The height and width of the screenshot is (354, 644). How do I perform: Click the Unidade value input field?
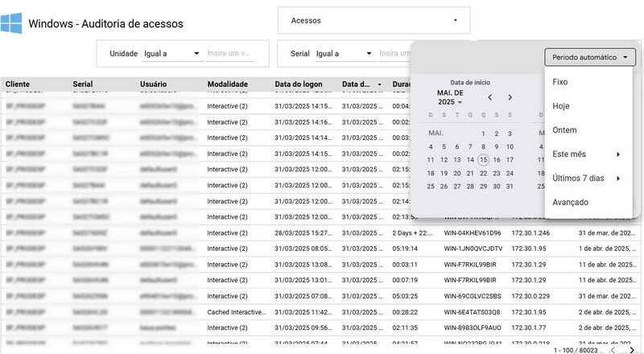pos(230,54)
